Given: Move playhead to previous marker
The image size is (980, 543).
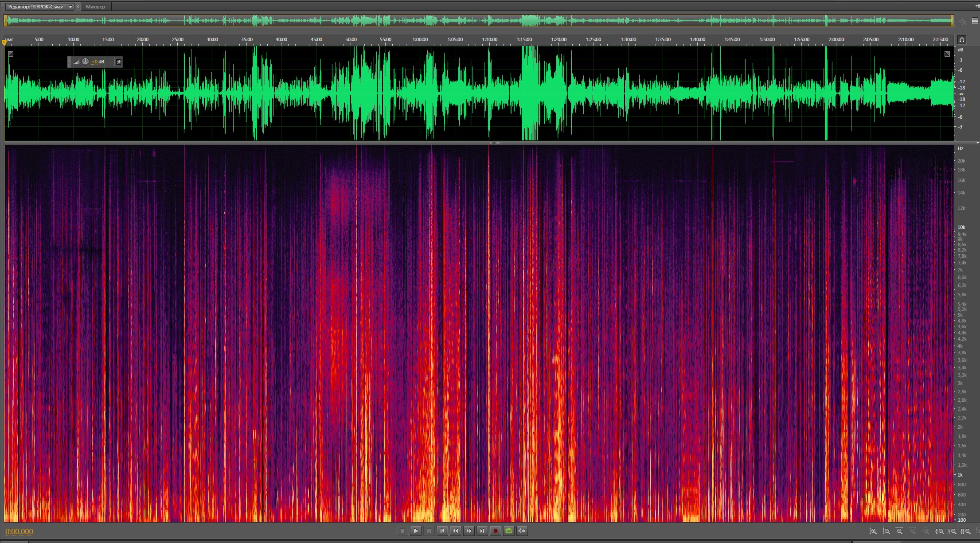Looking at the screenshot, I should [x=442, y=531].
